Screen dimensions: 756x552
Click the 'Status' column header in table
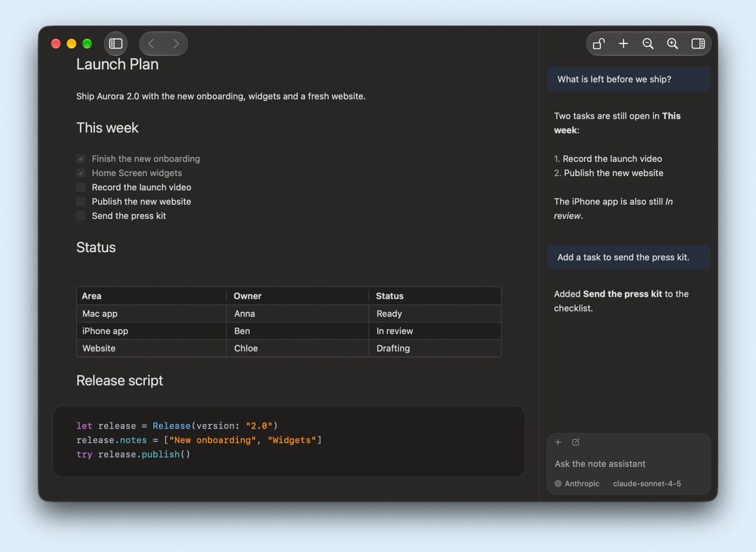coord(435,296)
